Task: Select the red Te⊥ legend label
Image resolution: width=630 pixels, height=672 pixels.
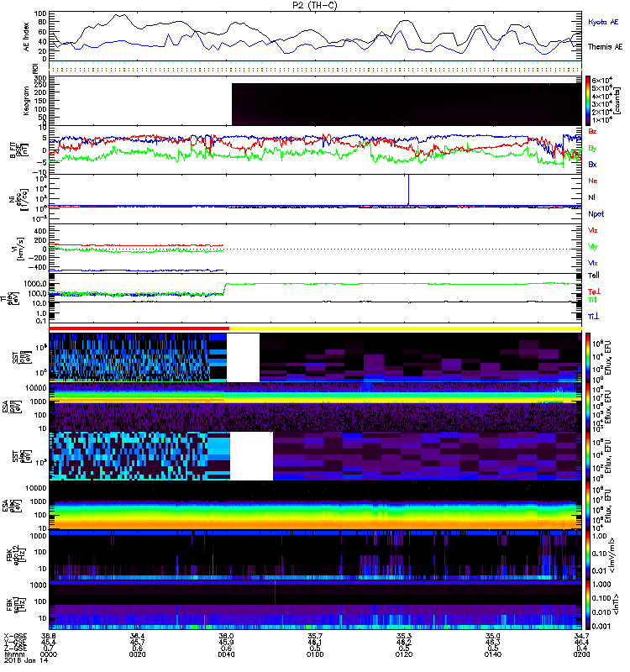Action: coord(595,291)
